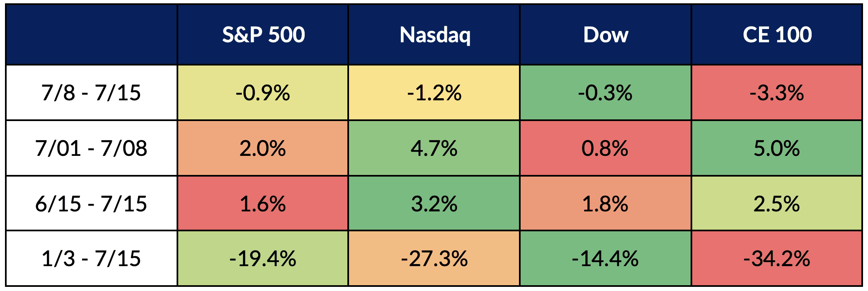Image resolution: width=868 pixels, height=291 pixels.
Task: Click the red -3.3% CE 100 cell
Action: tap(777, 92)
